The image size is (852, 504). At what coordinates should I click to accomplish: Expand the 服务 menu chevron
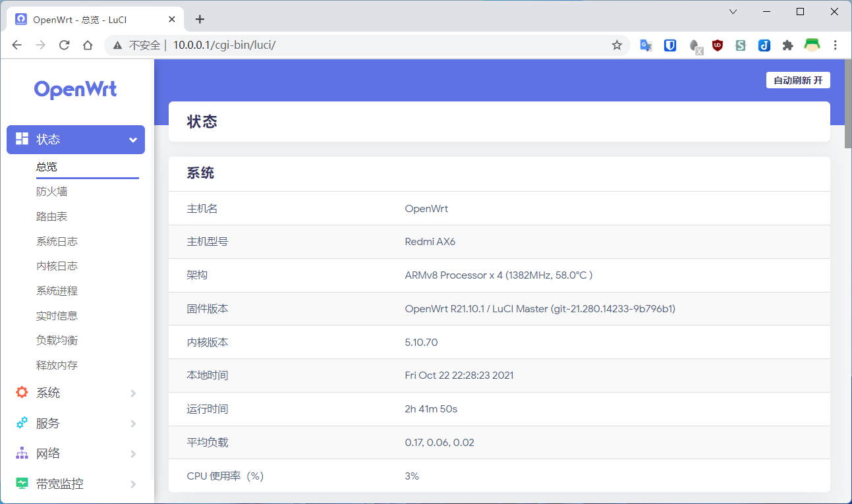[133, 424]
